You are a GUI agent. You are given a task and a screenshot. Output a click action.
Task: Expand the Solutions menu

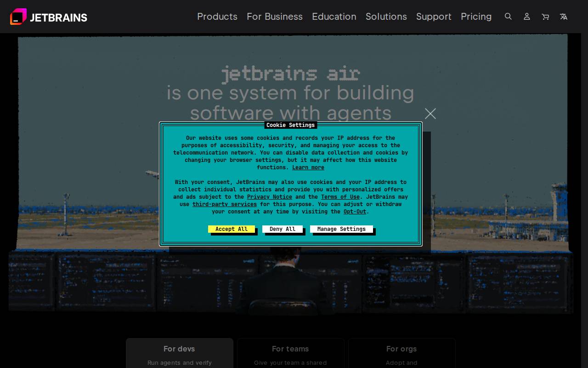click(x=386, y=17)
